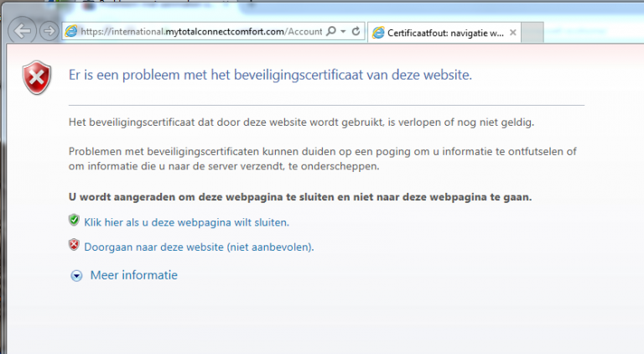Click the small red shield icon beside Doorgaan link

point(74,247)
